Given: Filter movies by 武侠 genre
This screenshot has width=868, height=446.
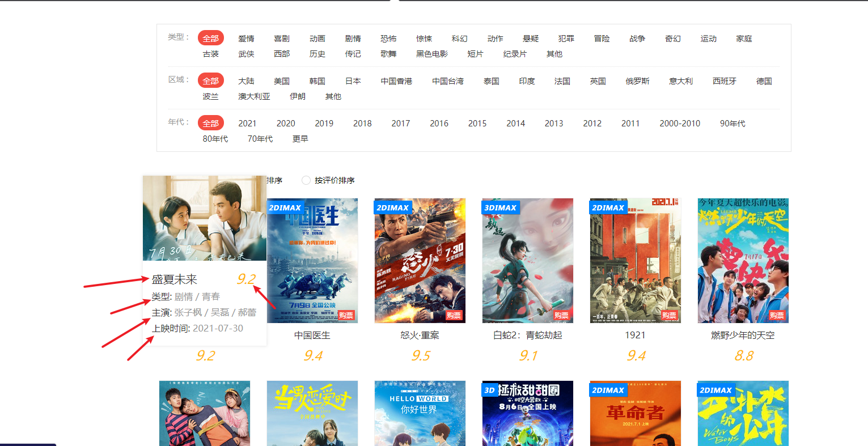Looking at the screenshot, I should (x=246, y=54).
